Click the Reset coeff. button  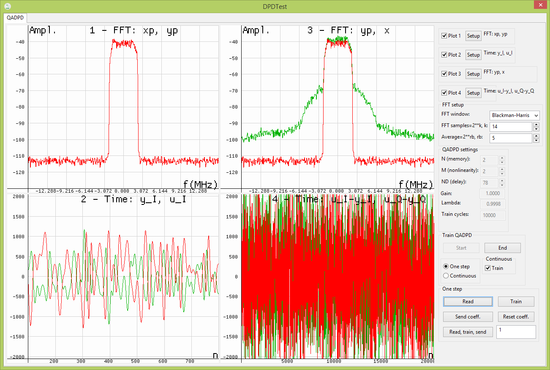point(516,316)
